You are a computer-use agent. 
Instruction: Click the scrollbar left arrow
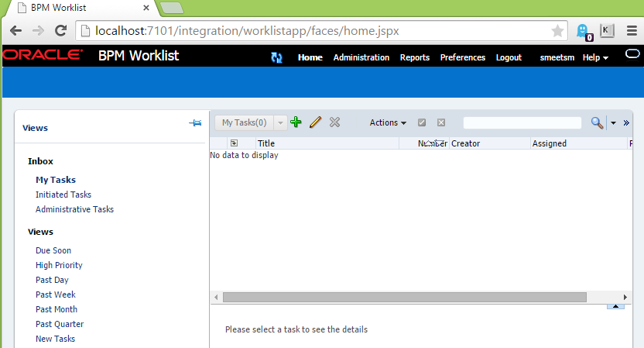coord(216,297)
